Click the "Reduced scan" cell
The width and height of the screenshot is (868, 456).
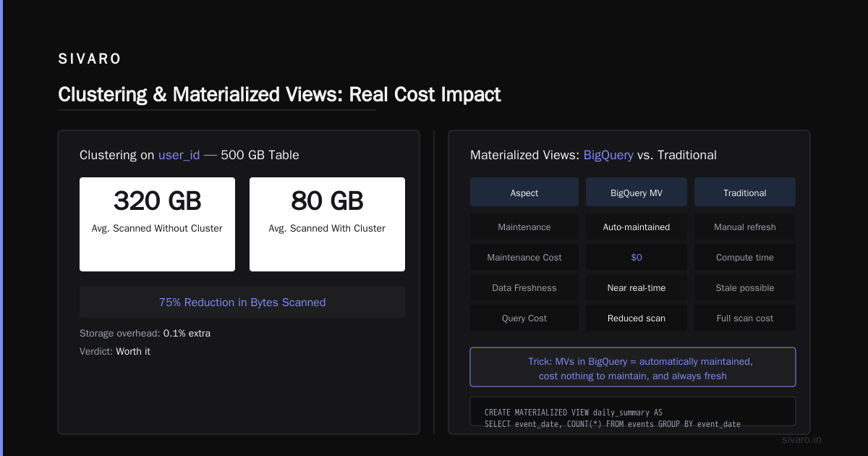pyautogui.click(x=637, y=318)
